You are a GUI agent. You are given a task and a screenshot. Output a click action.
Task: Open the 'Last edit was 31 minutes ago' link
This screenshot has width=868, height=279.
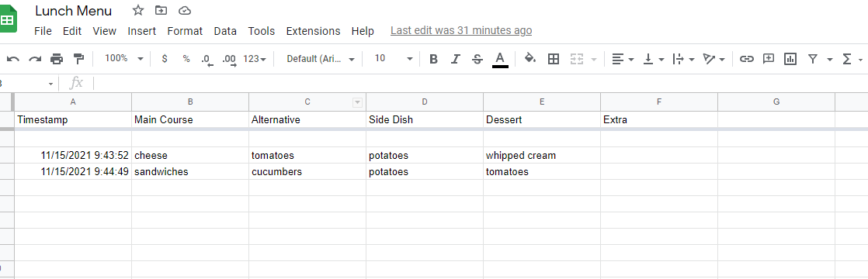point(461,31)
